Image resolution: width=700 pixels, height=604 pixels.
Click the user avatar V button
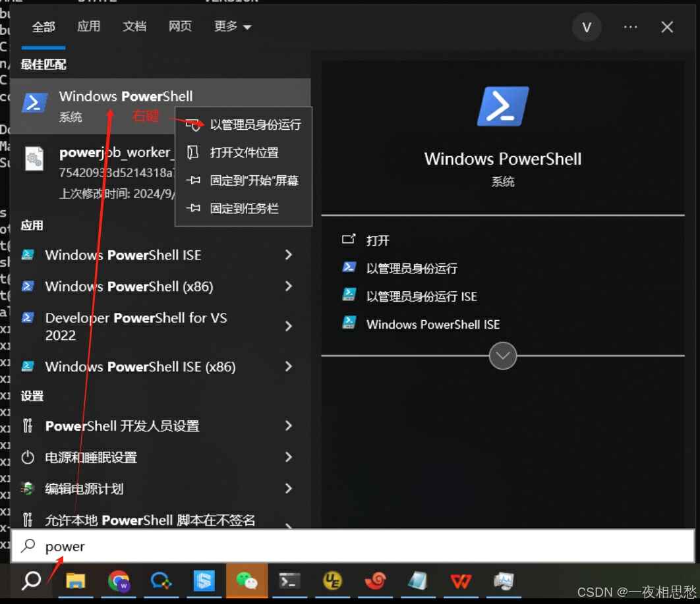[x=587, y=27]
